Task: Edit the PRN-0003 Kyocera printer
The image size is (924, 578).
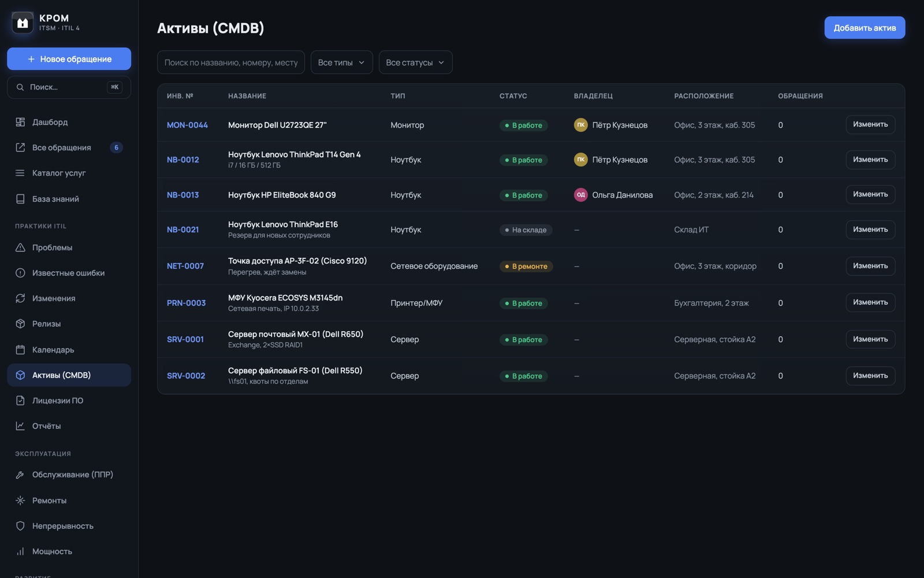Action: pyautogui.click(x=870, y=303)
